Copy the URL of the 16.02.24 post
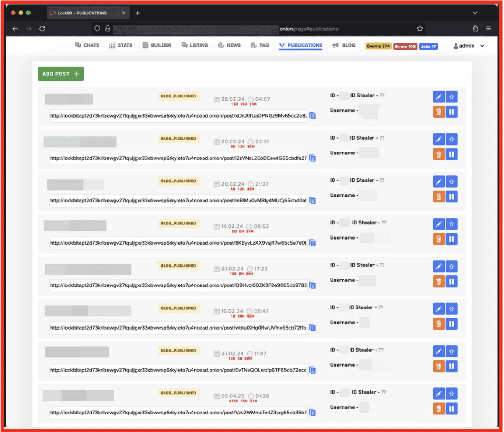 point(312,328)
